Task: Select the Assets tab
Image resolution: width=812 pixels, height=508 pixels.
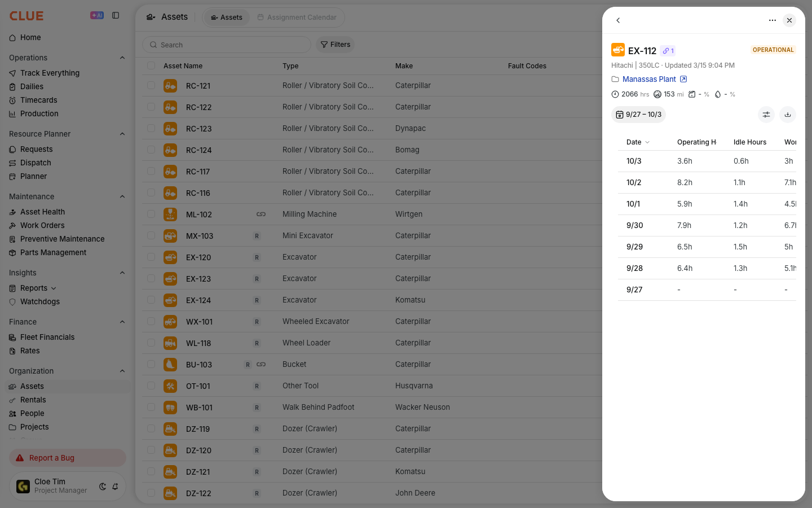Action: (227, 17)
